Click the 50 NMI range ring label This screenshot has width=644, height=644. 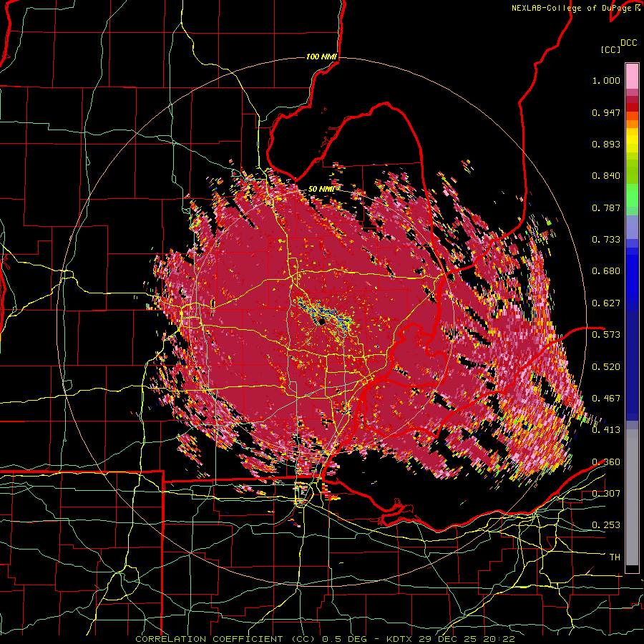[x=321, y=189]
